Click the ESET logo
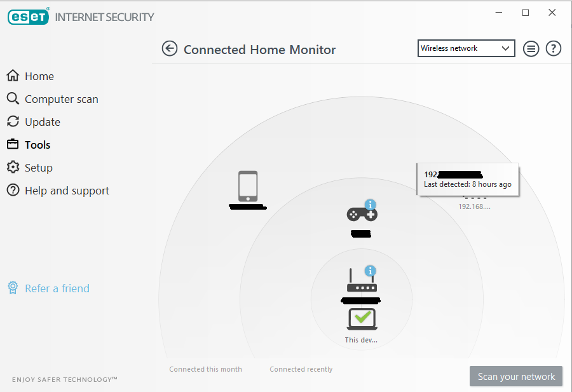 [29, 17]
